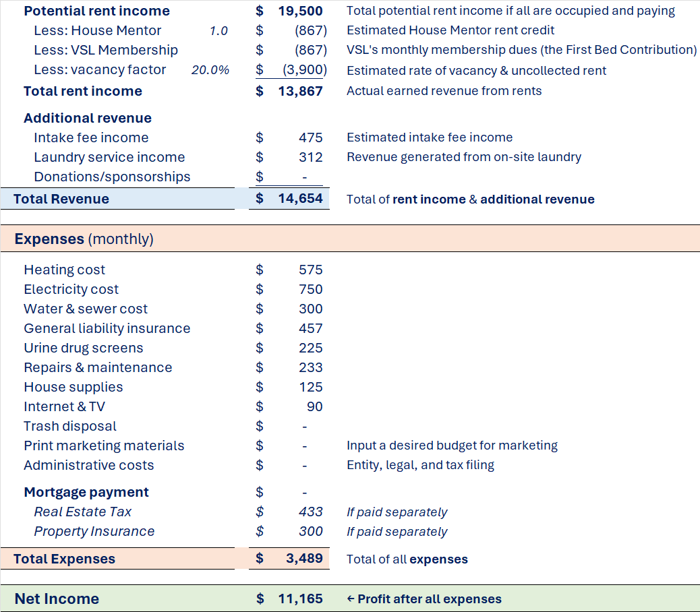Select the Property Insurance value 300
This screenshot has height=612, width=700.
click(x=310, y=531)
